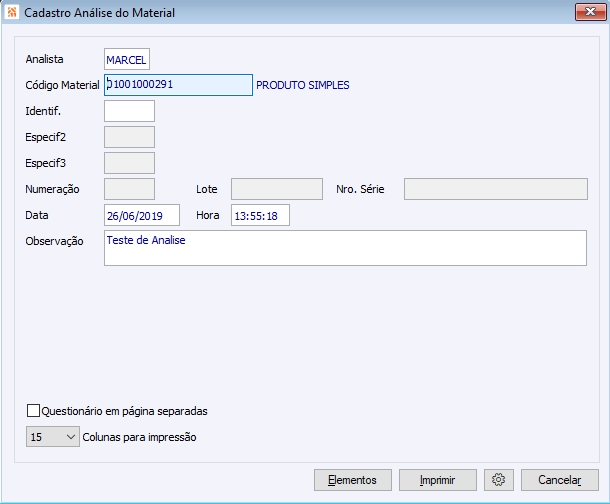This screenshot has height=504, width=610.
Task: Click the window title Cadastro Análise do Material
Action: (x=100, y=13)
